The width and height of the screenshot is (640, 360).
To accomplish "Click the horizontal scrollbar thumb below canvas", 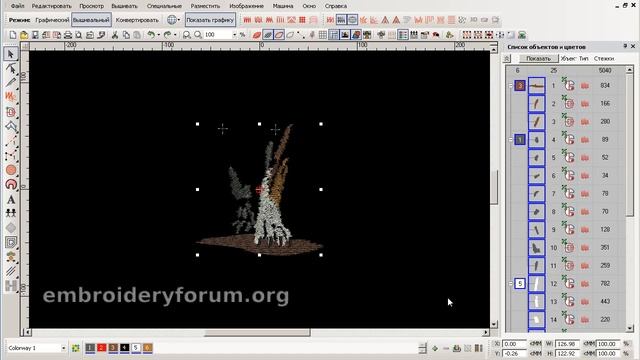I will (x=257, y=332).
